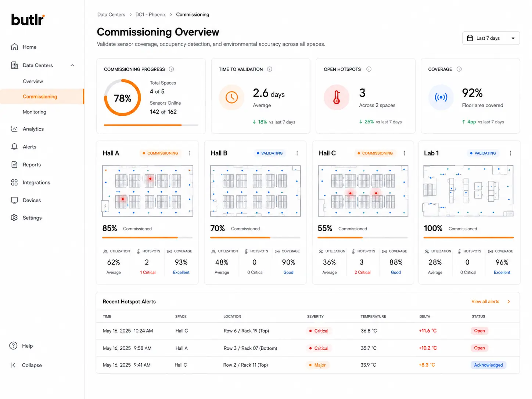Click Hall C "2 Critical" hotspots label
Image resolution: width=532 pixels, height=399 pixels.
362,272
